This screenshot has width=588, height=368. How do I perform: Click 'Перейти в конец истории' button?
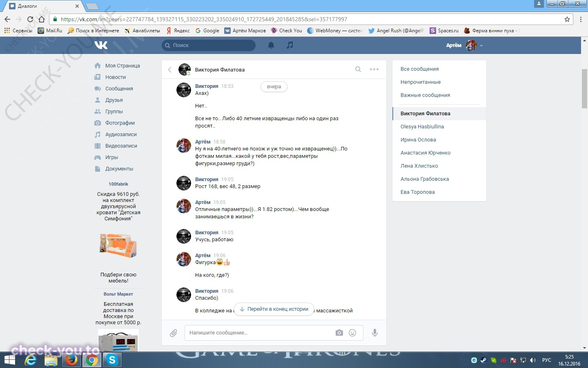click(274, 309)
